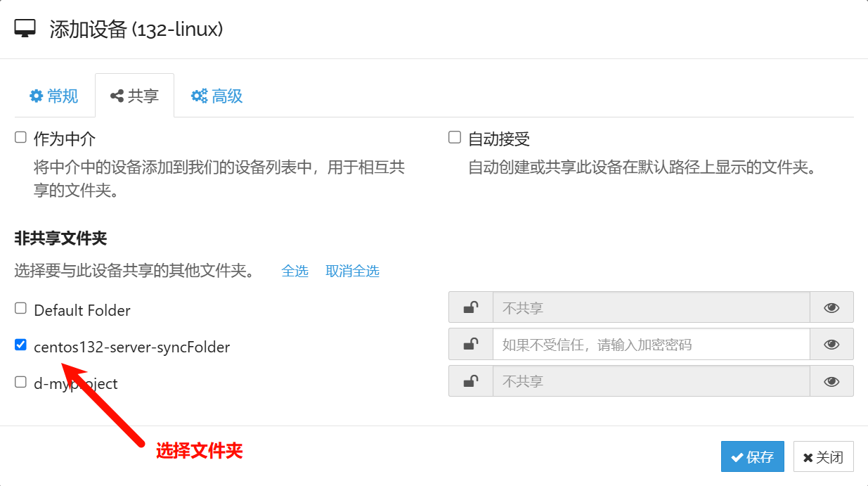Viewport: 868px width, 486px height.
Task: Click the unlock icon in the Default Folder row
Action: coord(471,307)
